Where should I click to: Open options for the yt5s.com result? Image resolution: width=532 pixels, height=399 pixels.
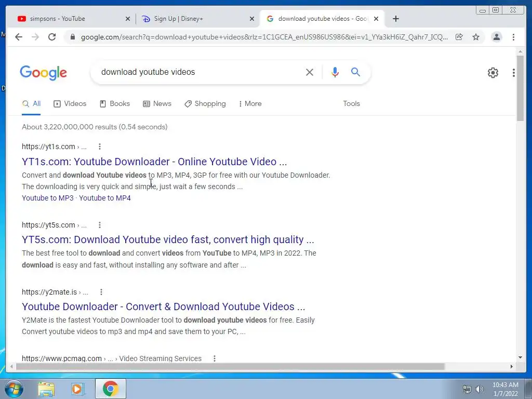tap(99, 225)
